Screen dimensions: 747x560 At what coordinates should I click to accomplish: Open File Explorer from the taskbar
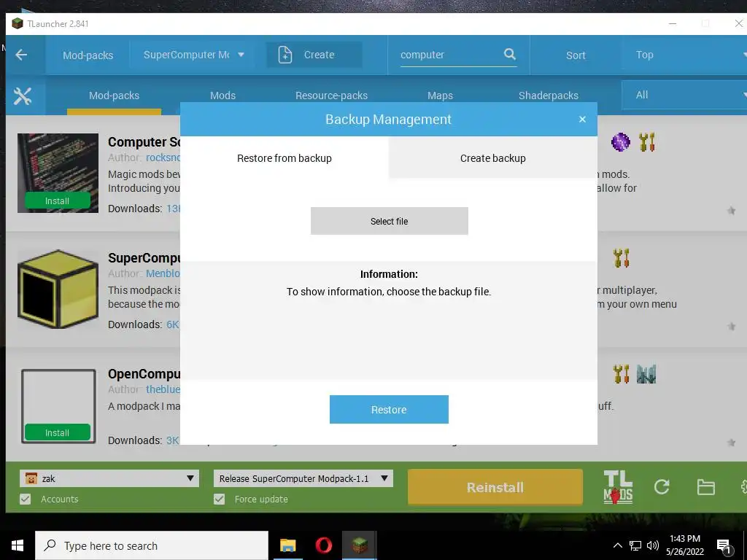pos(287,545)
